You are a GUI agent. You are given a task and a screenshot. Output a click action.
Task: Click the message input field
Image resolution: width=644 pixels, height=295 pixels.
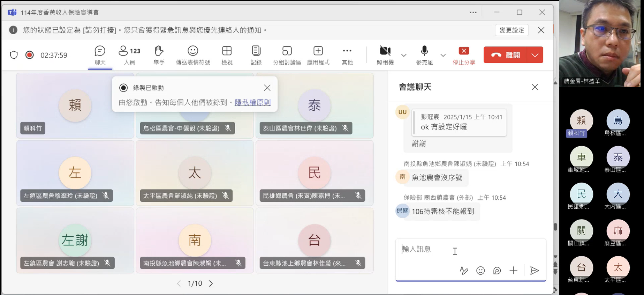click(x=471, y=249)
